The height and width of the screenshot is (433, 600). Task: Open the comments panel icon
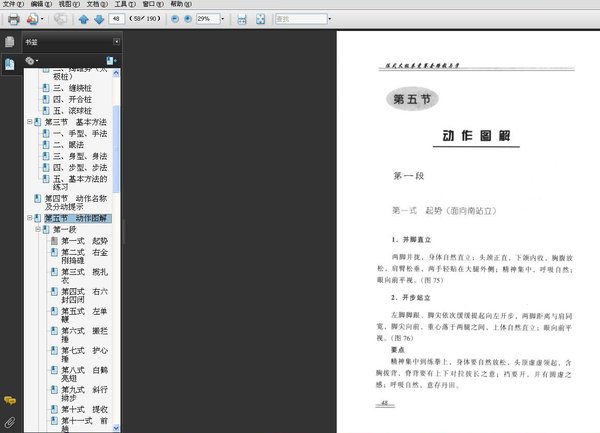[x=10, y=401]
